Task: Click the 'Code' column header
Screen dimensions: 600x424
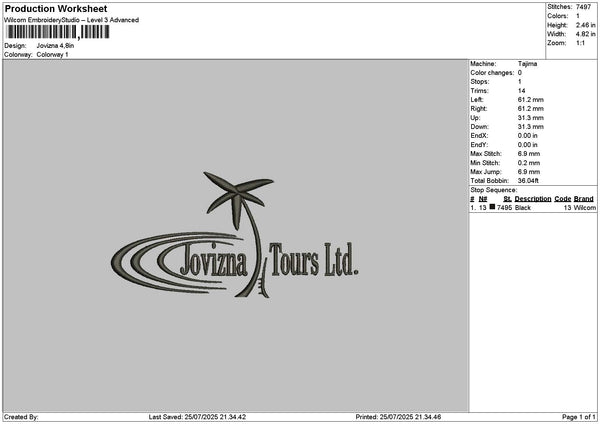Action: [562, 199]
